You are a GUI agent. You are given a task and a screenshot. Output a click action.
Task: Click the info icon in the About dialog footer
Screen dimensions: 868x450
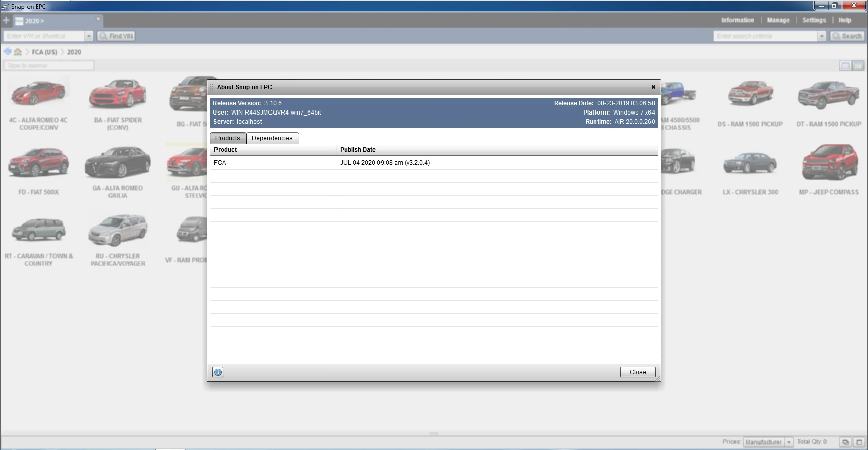218,372
